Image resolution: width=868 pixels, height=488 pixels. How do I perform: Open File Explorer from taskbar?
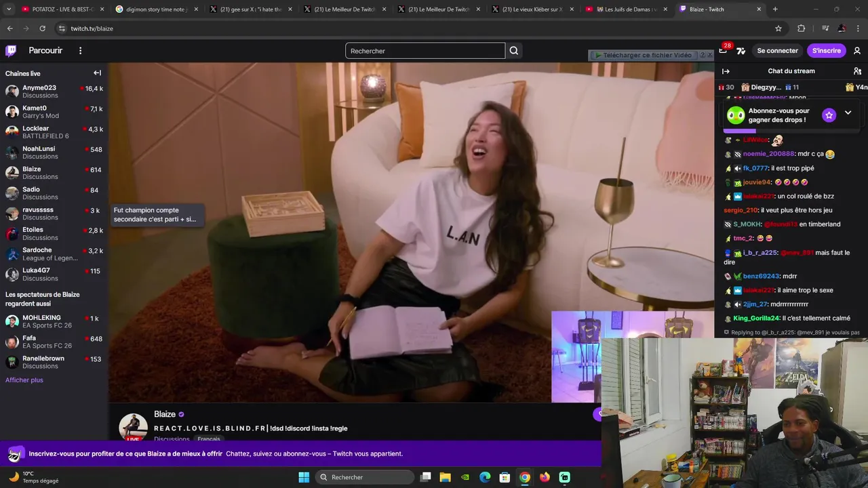[445, 477]
